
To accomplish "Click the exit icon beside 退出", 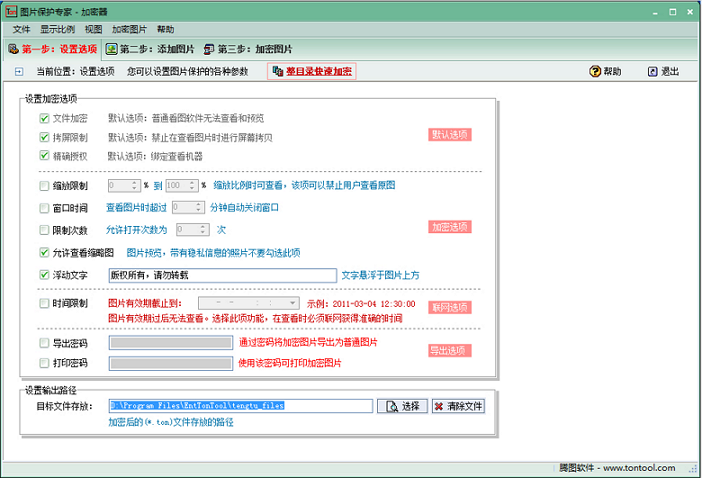I will pyautogui.click(x=653, y=71).
